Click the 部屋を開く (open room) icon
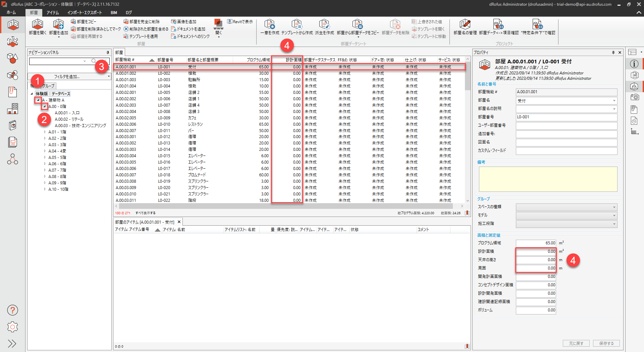This screenshot has width=644, height=352. point(37,25)
